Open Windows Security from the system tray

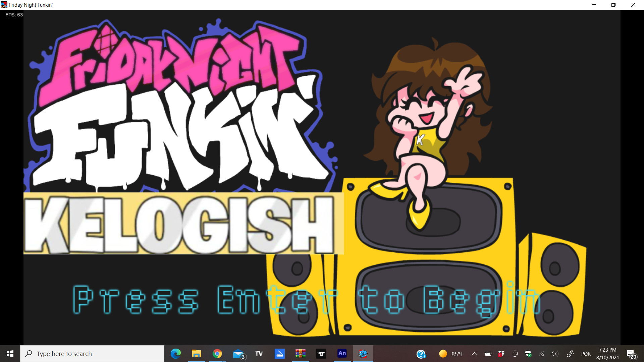529,354
